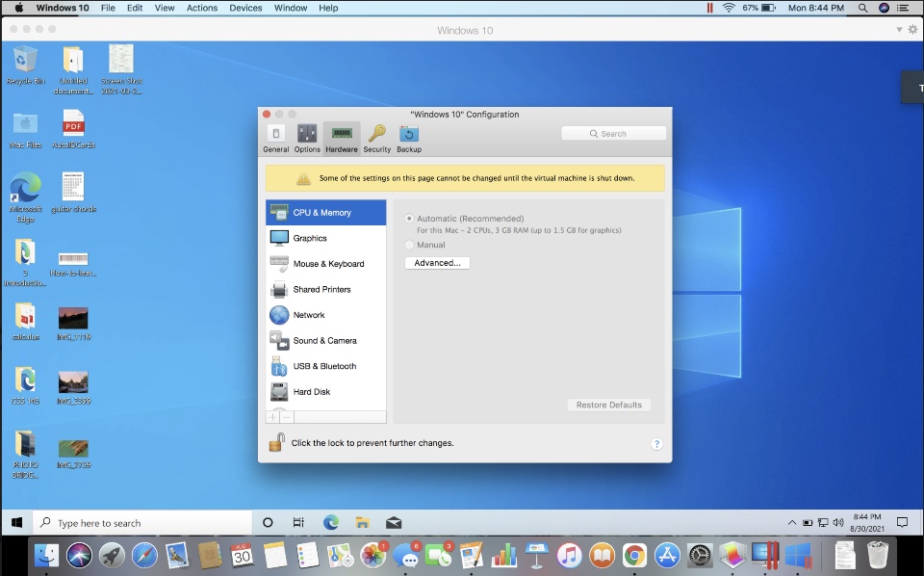Image resolution: width=924 pixels, height=576 pixels.
Task: Launch Edge from the Windows taskbar
Action: (x=330, y=522)
